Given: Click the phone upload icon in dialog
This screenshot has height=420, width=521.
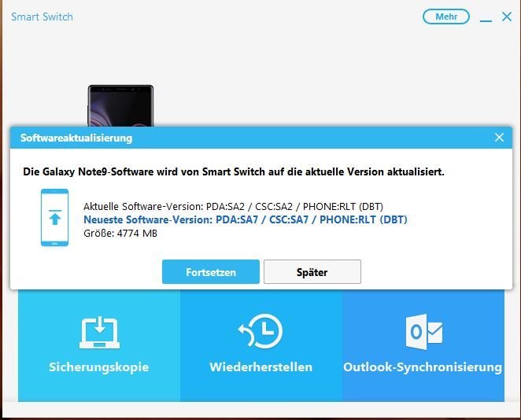Looking at the screenshot, I should click(x=54, y=217).
